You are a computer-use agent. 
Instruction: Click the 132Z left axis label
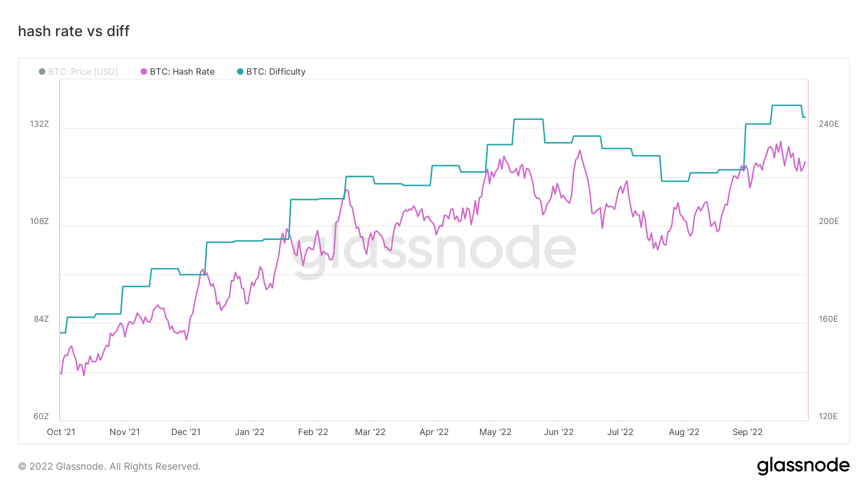pyautogui.click(x=40, y=124)
